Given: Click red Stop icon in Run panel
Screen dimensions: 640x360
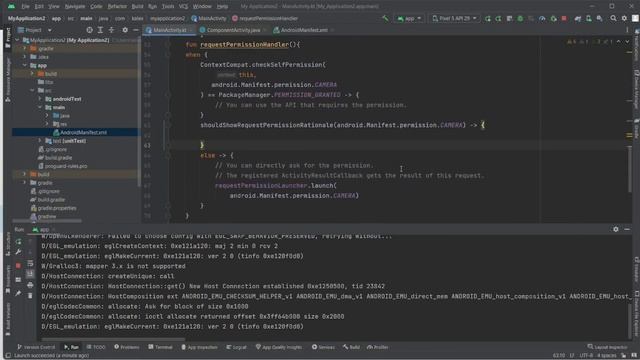Looking at the screenshot, I should coord(18,266).
